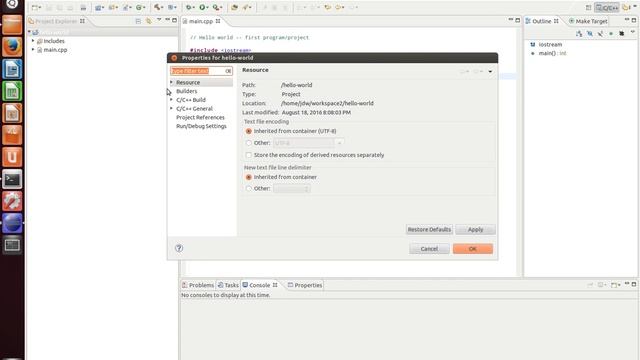Expand Includes in Project Explorer

(33, 41)
